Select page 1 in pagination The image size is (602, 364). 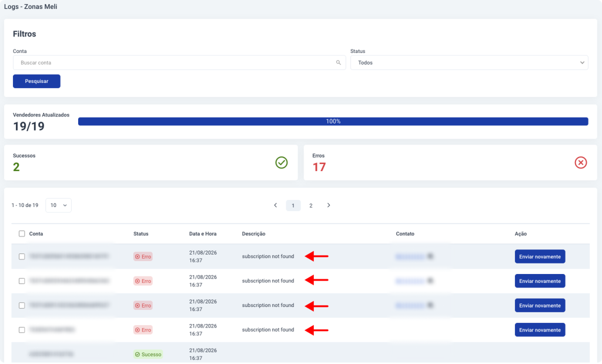click(293, 205)
